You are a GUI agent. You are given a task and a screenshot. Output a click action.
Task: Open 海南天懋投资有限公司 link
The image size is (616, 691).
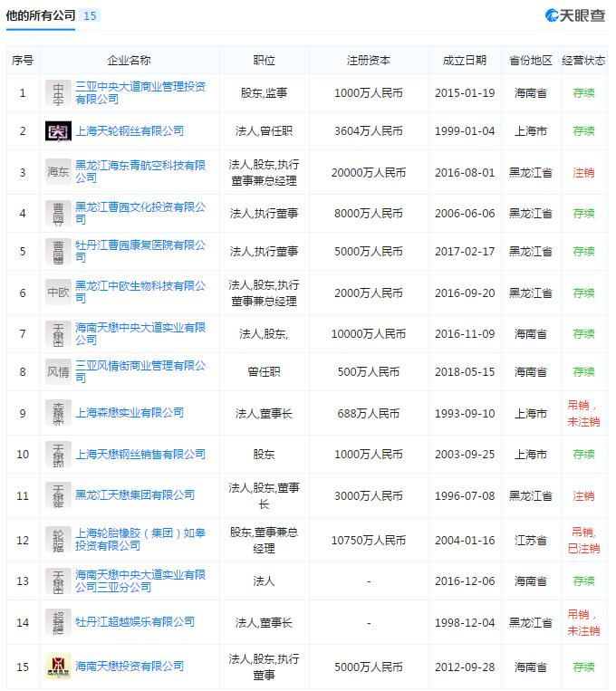click(x=130, y=666)
